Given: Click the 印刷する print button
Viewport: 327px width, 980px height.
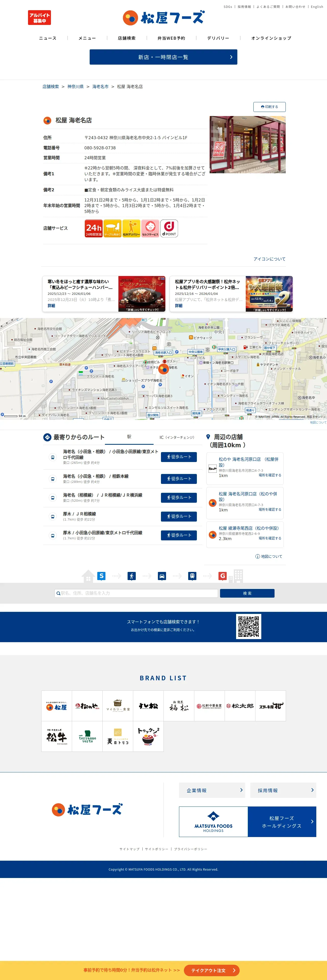Looking at the screenshot, I should (269, 107).
